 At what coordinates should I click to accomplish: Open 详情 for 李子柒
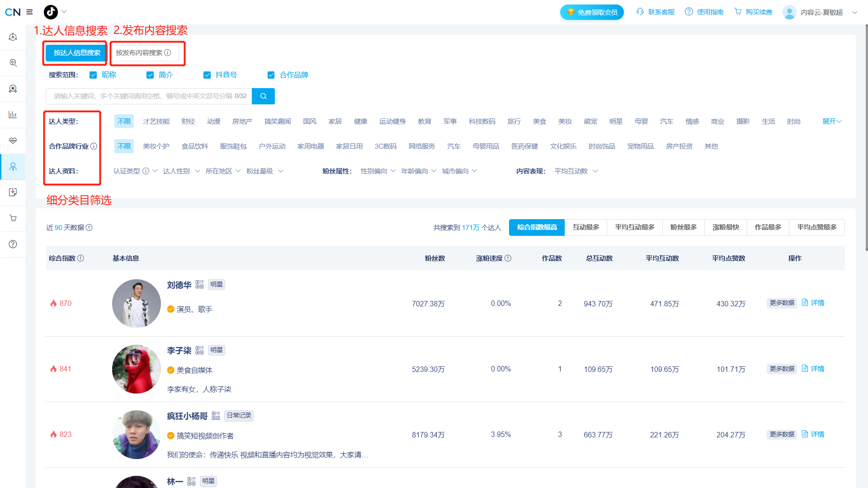click(813, 369)
